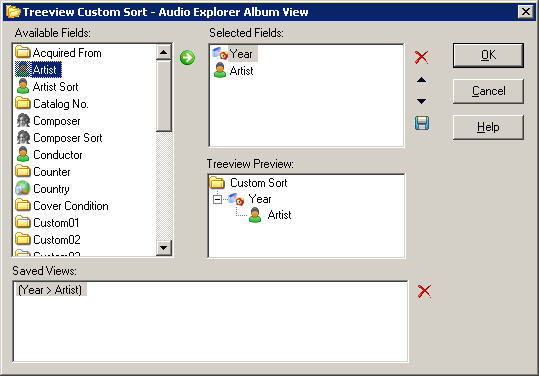Select Acquired From in Available Fields
Viewport: 539px width, 376px height.
coord(67,53)
